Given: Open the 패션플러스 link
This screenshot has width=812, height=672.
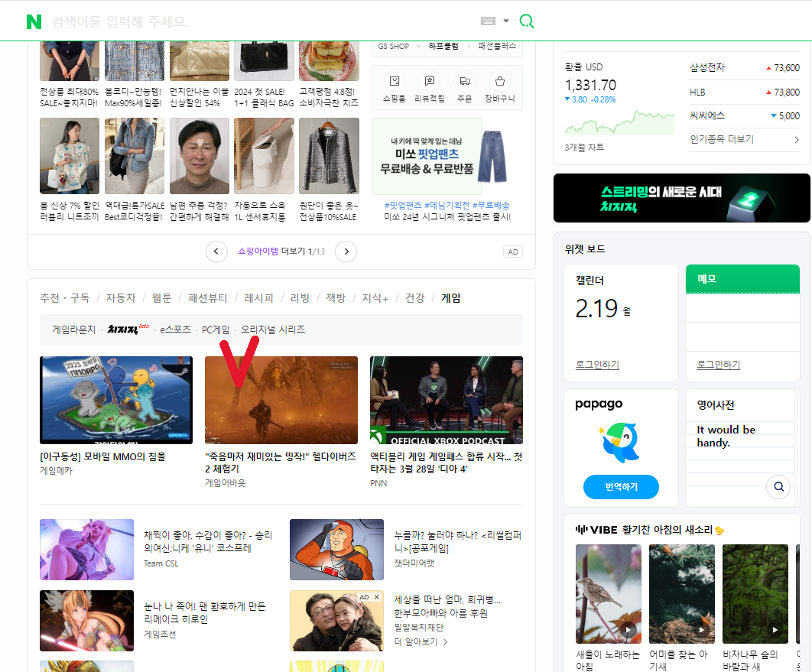Looking at the screenshot, I should 497,46.
